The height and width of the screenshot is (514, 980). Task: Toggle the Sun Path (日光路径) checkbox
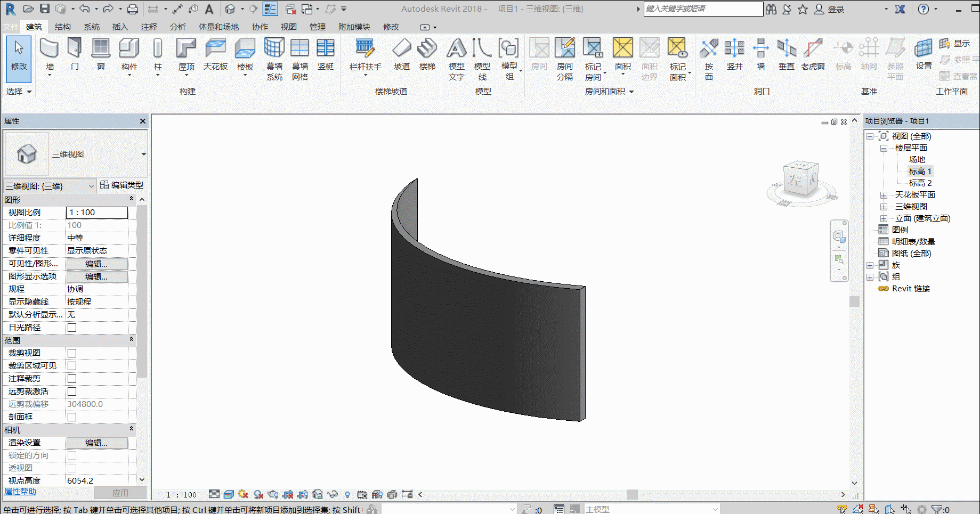72,328
